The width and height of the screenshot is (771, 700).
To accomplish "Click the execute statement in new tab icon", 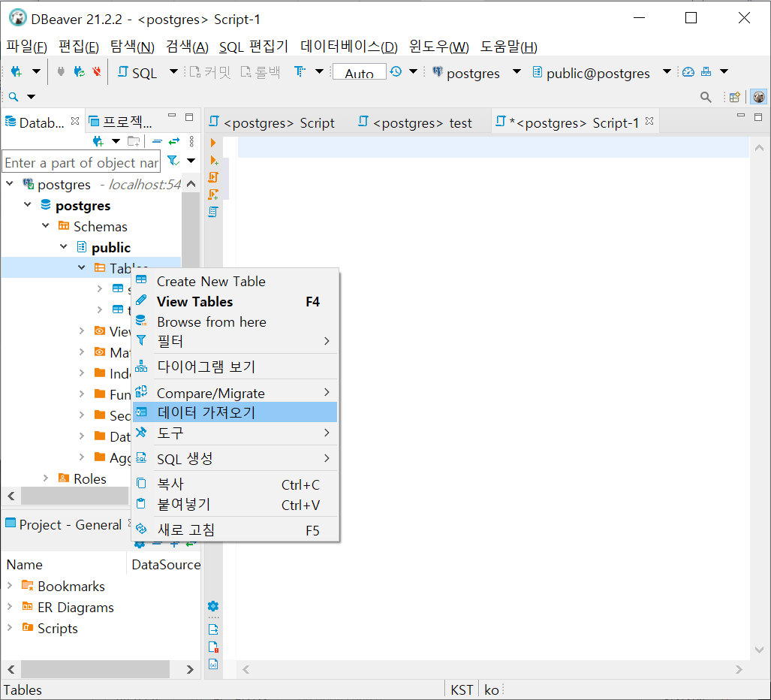I will tap(214, 161).
